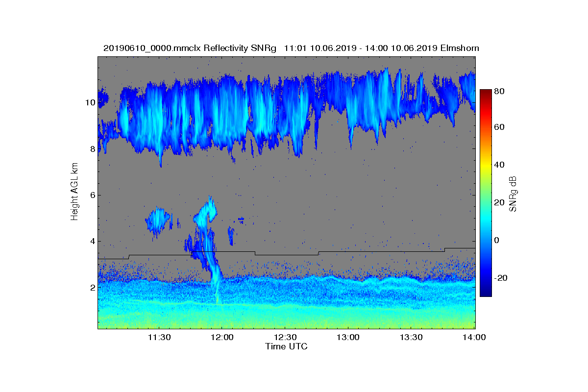Viewport: 588px width, 392px height.
Task: Click the 13:30 time tick label
Action: pyautogui.click(x=412, y=337)
